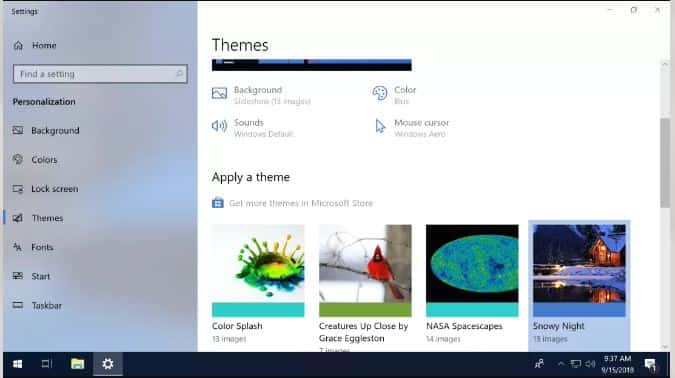675x378 pixels.
Task: Click the Mouse cursor arrow icon
Action: pos(380,126)
